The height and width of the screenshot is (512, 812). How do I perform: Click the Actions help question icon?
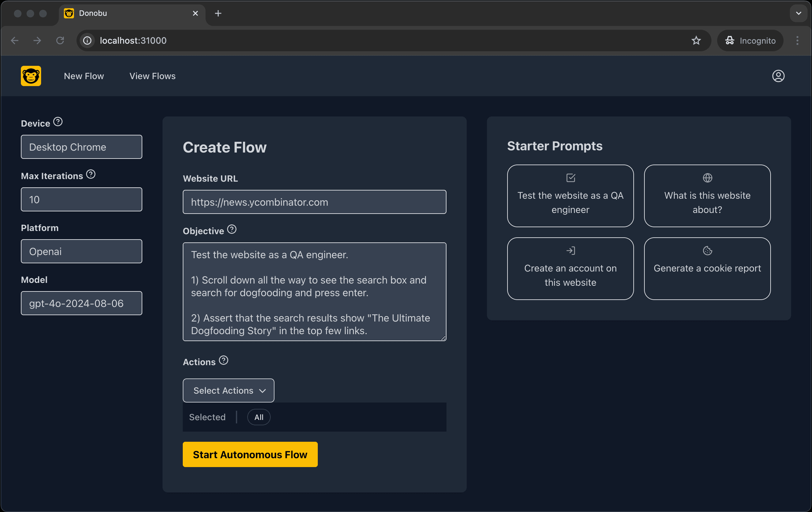224,360
